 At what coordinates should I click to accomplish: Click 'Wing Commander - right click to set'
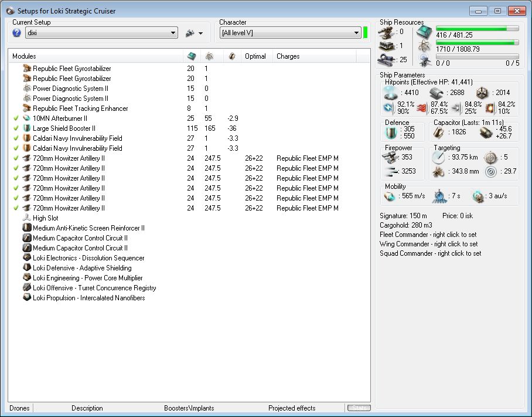(428, 244)
